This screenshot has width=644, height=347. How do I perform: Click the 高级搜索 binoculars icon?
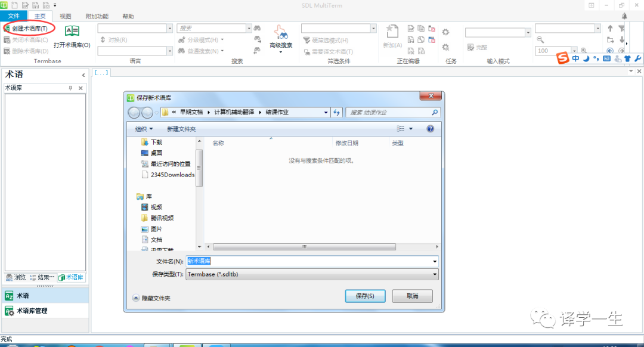(281, 32)
